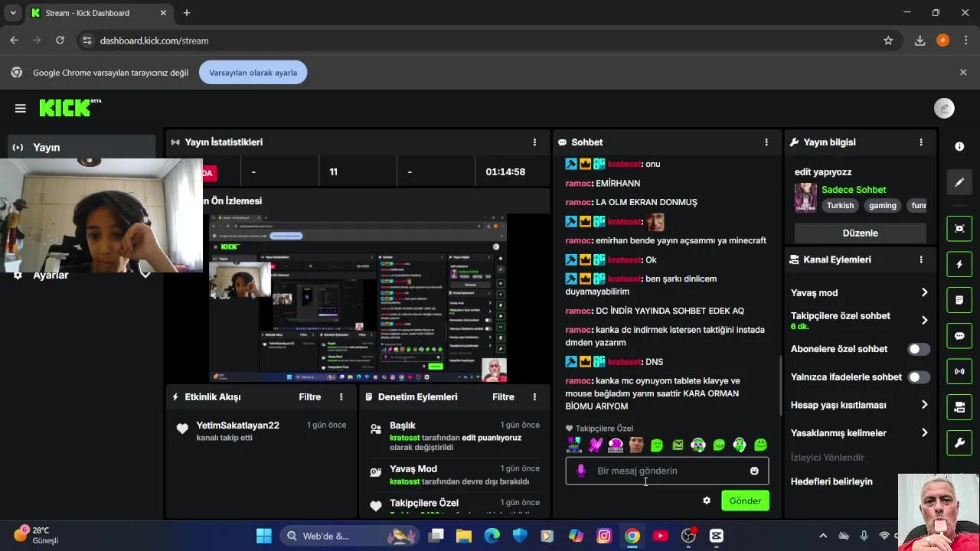Click the document icon in right sidebar
This screenshot has height=551, width=980.
959,300
